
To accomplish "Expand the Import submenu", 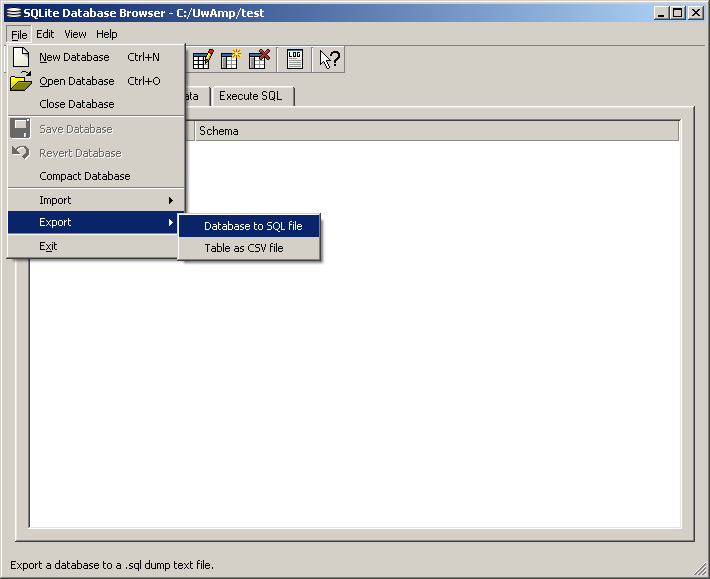I will [96, 200].
